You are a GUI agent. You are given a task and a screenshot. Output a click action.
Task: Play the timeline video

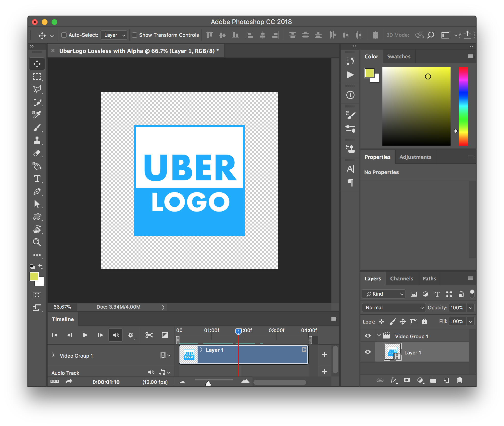click(x=85, y=335)
